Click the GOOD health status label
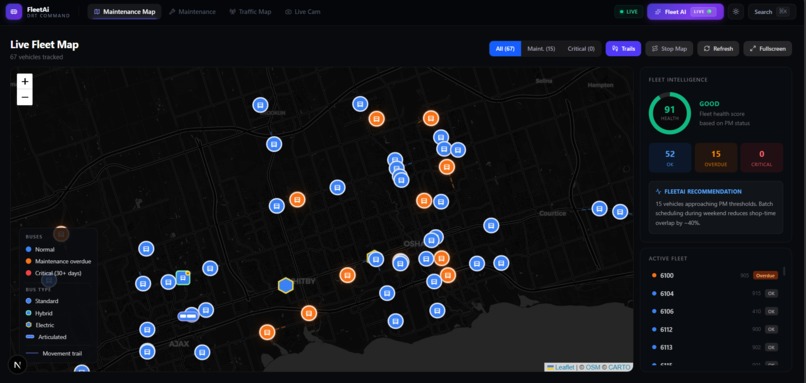 pos(709,104)
